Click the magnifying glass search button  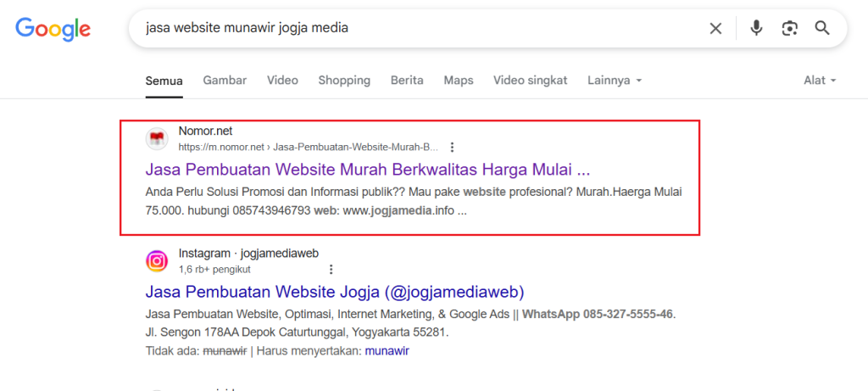point(821,29)
